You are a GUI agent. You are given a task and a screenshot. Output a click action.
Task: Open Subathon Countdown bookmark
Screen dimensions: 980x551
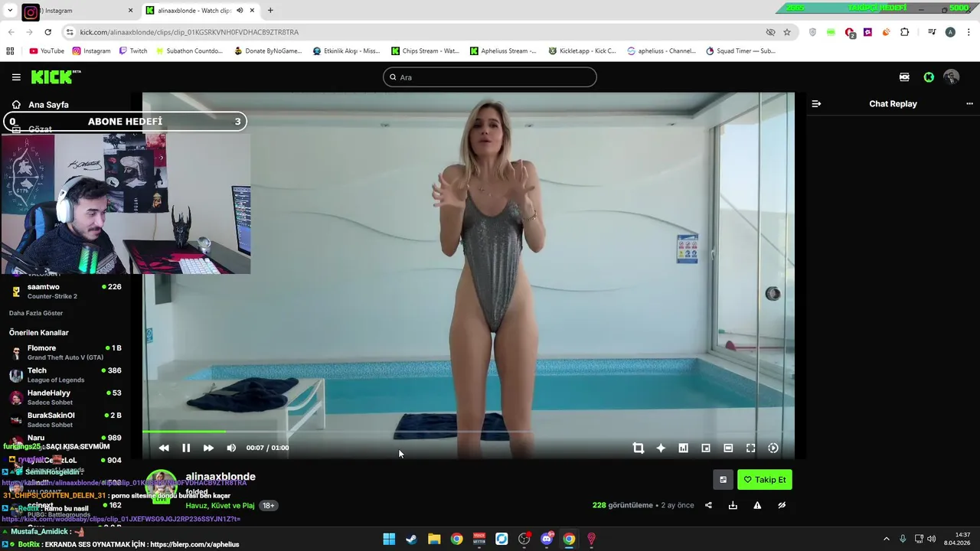pyautogui.click(x=189, y=51)
